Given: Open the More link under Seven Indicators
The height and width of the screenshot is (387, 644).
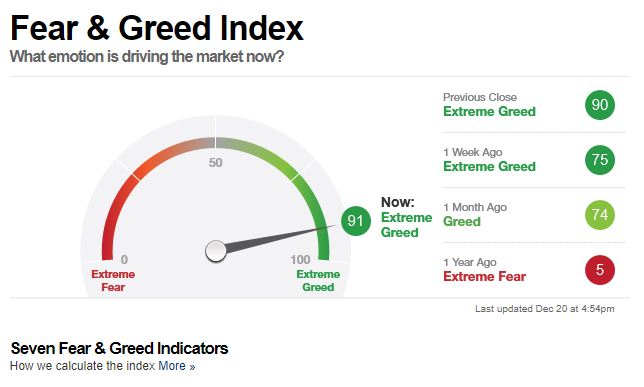Looking at the screenshot, I should coord(177,366).
